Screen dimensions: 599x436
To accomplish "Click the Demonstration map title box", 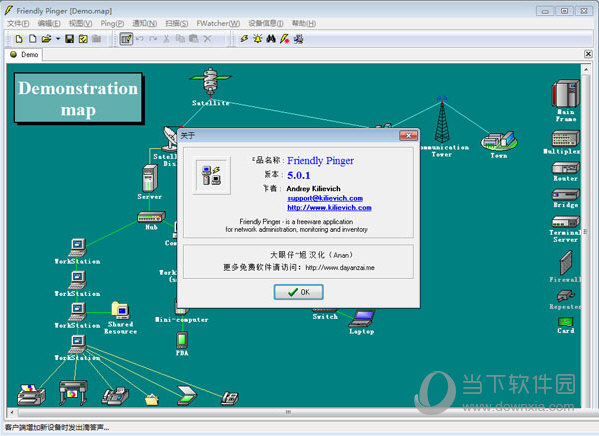I will 78,98.
